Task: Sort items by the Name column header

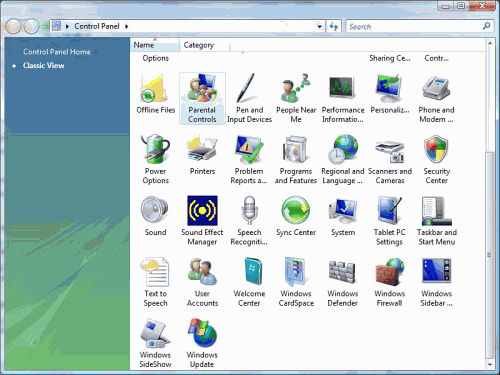Action: 155,45
